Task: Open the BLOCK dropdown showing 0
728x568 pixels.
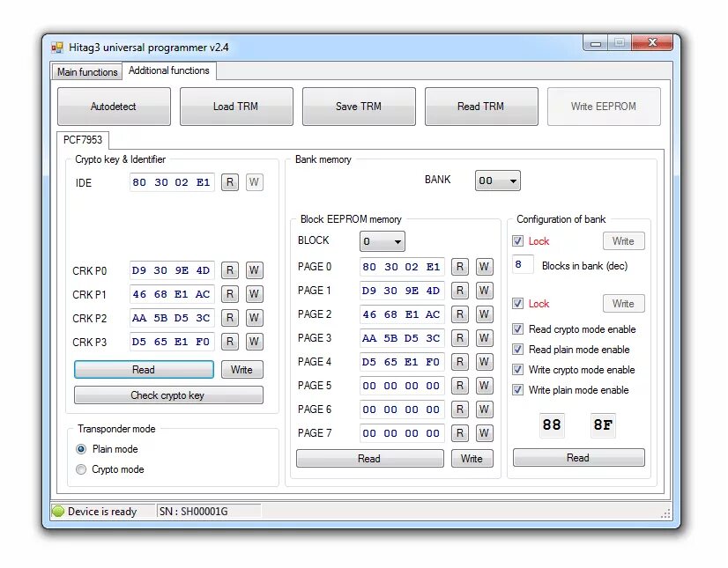Action: point(383,241)
